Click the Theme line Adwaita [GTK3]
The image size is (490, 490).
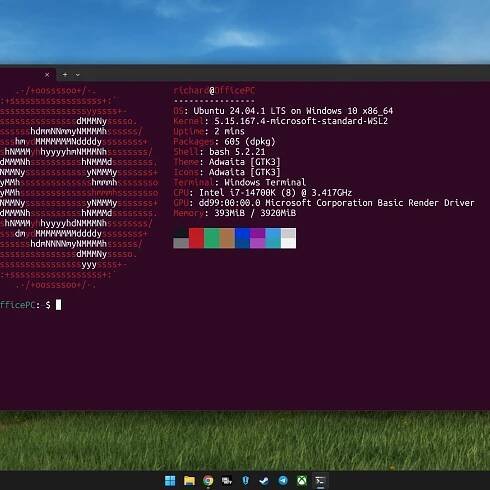227,162
